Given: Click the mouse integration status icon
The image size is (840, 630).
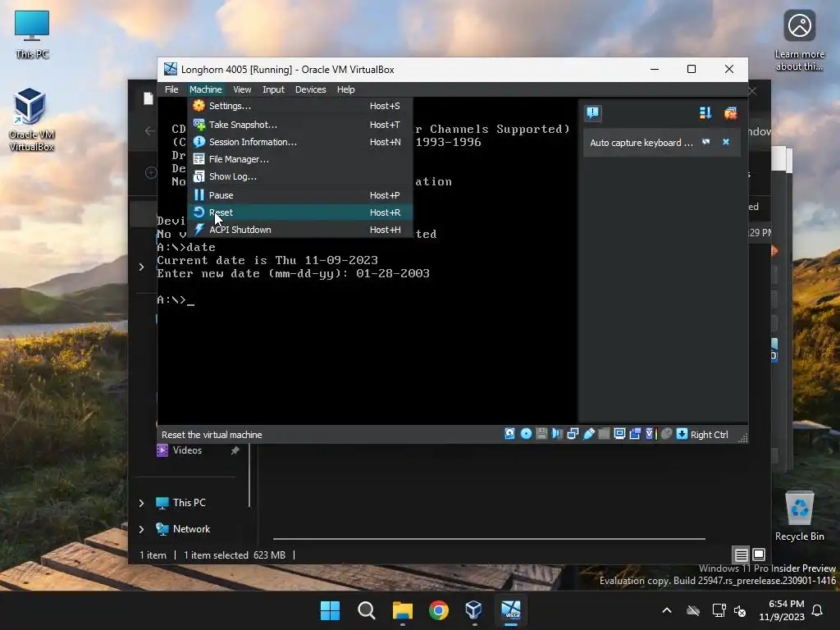Looking at the screenshot, I should click(x=666, y=434).
